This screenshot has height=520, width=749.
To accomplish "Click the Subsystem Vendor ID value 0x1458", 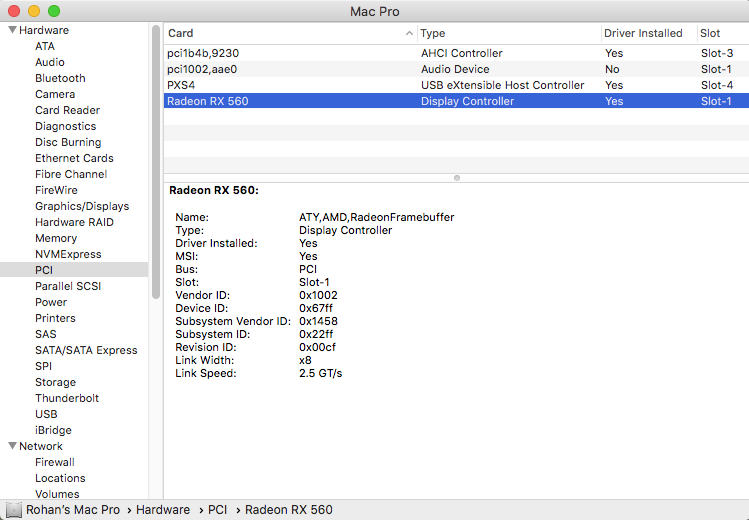I will pos(318,321).
